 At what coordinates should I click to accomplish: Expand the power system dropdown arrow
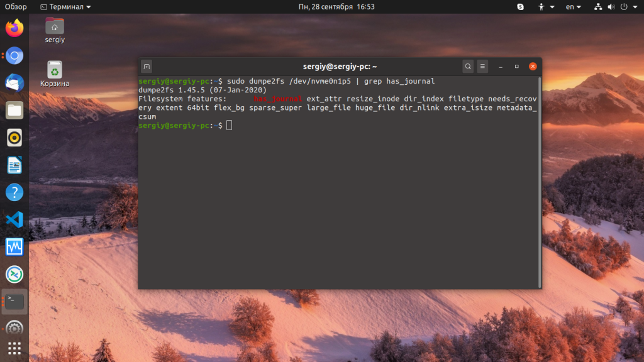(x=635, y=7)
